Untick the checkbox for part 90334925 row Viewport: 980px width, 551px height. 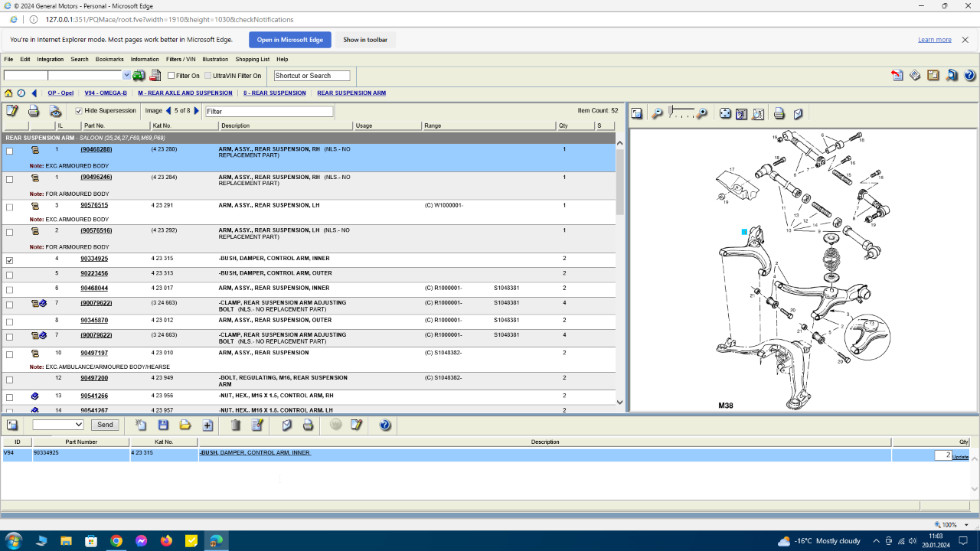pyautogui.click(x=9, y=261)
